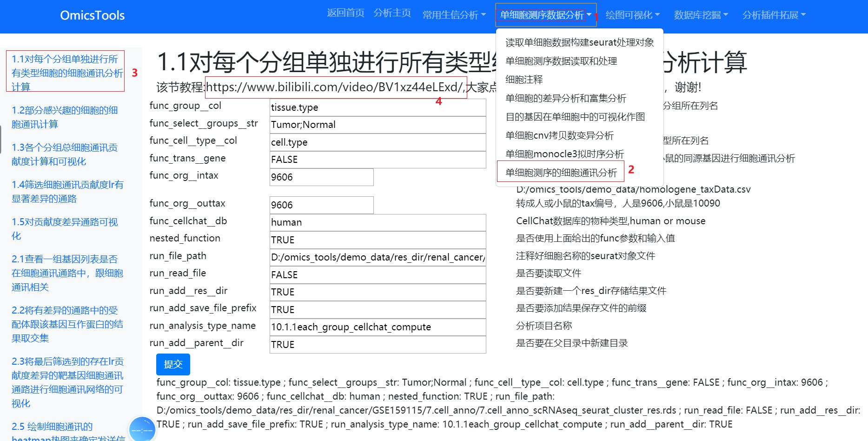
Task: Go to 返回首页 in navbar
Action: (345, 13)
